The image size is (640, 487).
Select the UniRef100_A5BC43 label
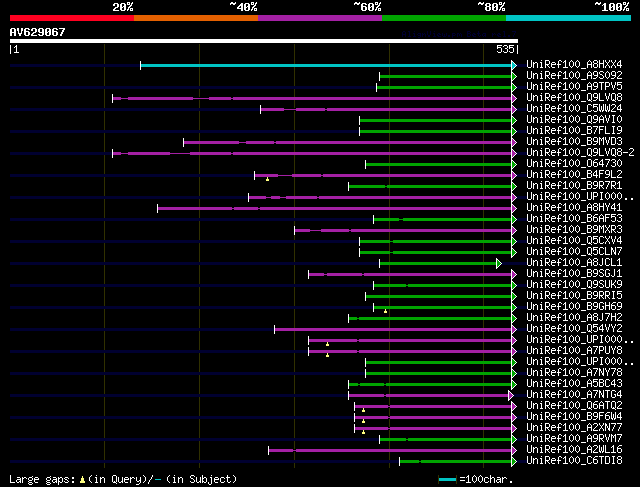point(574,384)
